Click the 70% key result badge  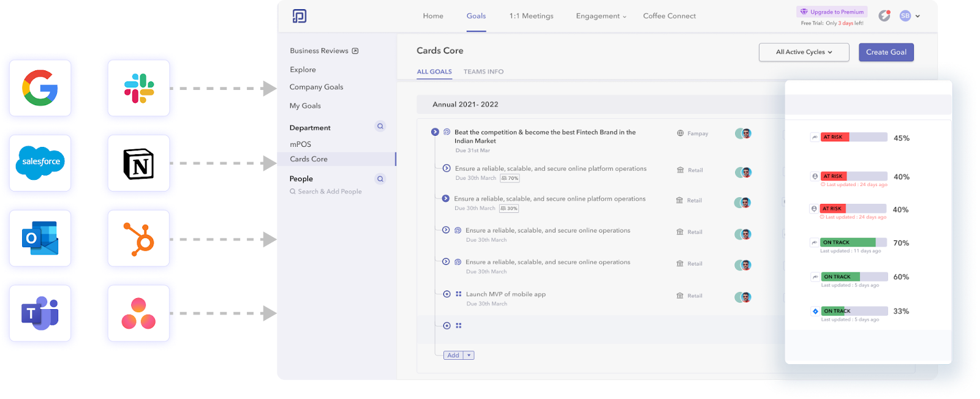pyautogui.click(x=510, y=179)
